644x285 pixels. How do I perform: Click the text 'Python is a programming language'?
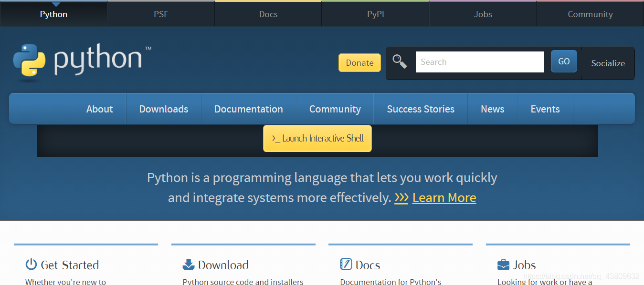point(248,178)
